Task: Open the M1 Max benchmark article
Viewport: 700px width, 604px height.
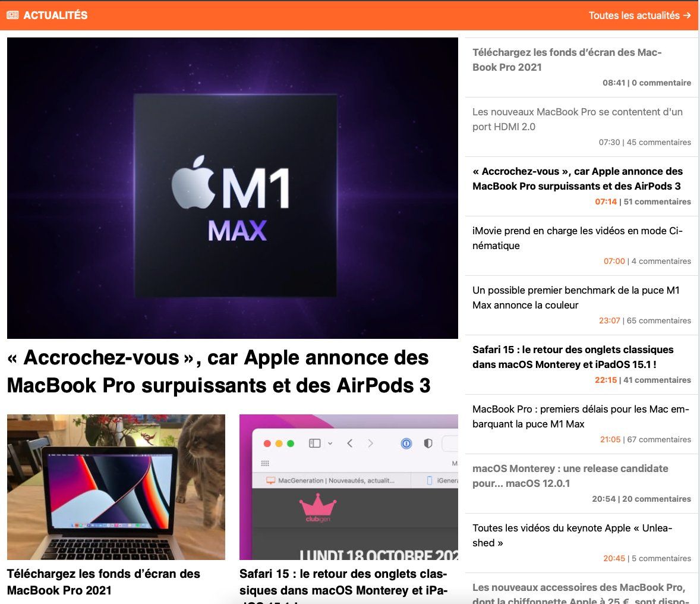Action: [575, 297]
